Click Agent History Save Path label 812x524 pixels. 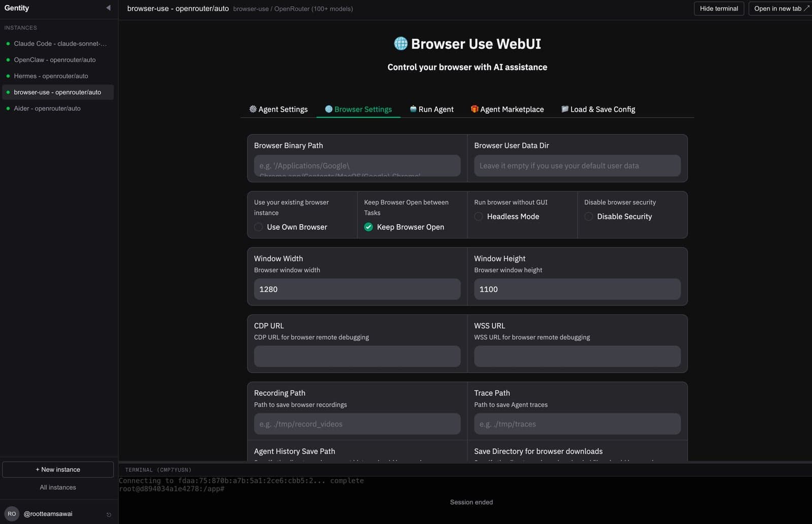pyautogui.click(x=294, y=451)
